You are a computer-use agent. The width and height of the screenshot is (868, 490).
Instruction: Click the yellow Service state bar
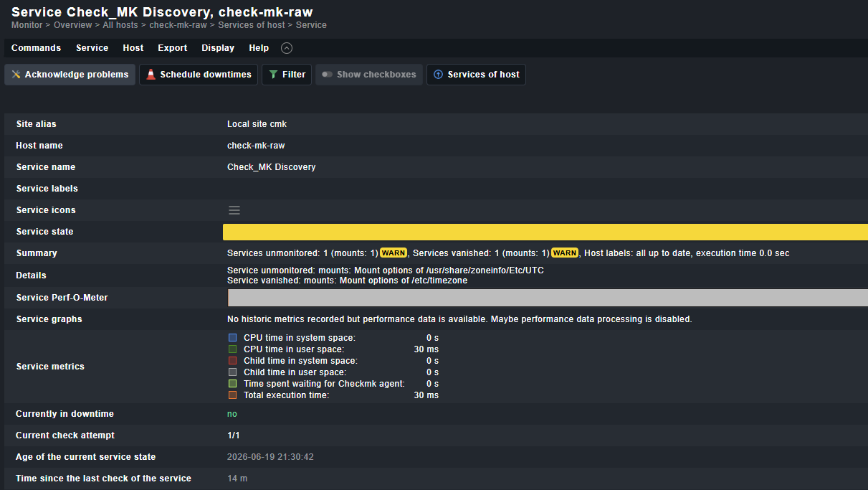click(x=545, y=232)
